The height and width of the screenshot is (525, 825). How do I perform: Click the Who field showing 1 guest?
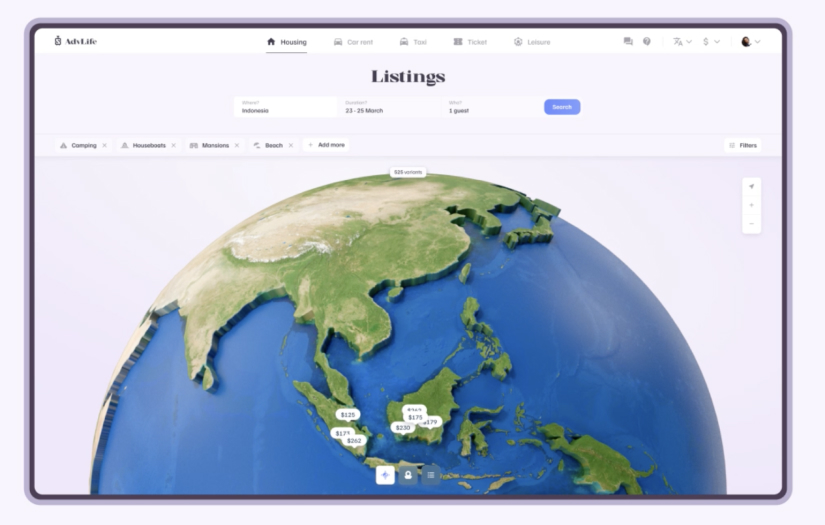click(490, 107)
